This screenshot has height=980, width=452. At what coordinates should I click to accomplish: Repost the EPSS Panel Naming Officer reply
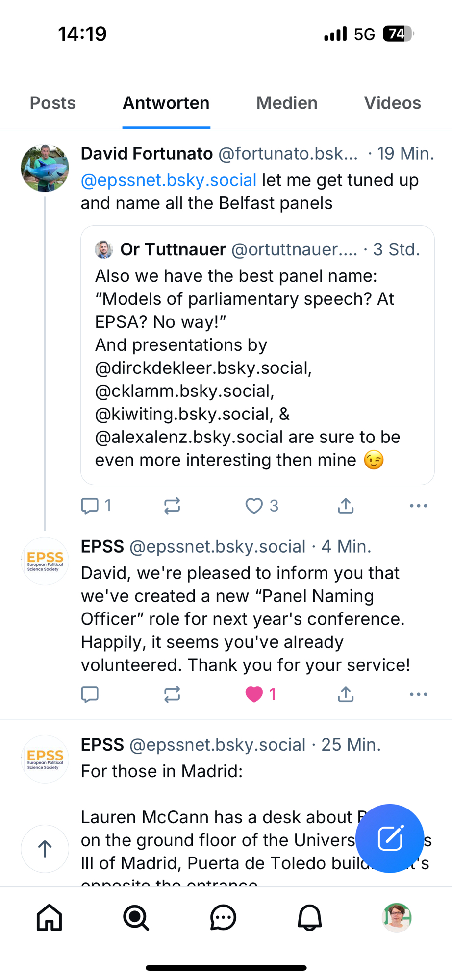pyautogui.click(x=172, y=694)
